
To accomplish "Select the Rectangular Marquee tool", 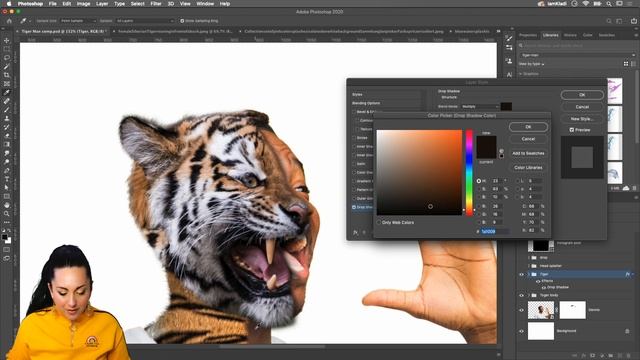I will coord(7,49).
